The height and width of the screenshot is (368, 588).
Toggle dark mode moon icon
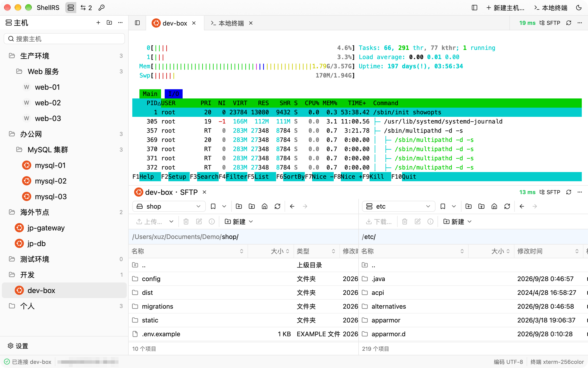(579, 8)
